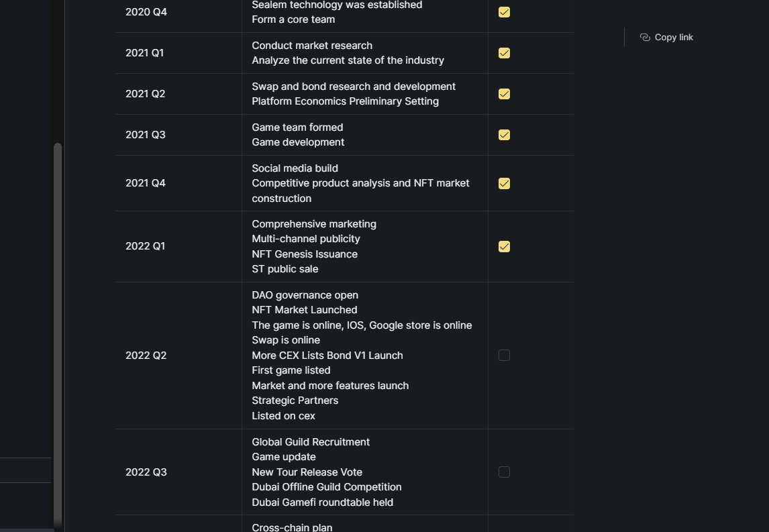
Task: Click the "Game team formed" text
Action: (x=297, y=127)
